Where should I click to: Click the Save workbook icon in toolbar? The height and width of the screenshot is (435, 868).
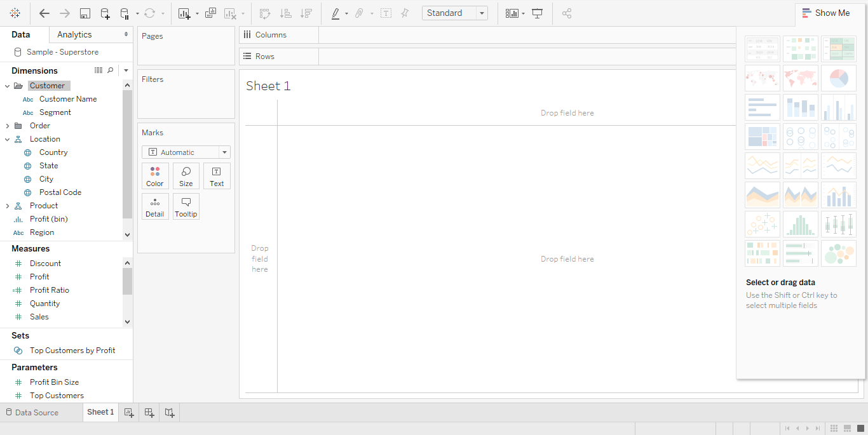click(x=85, y=13)
